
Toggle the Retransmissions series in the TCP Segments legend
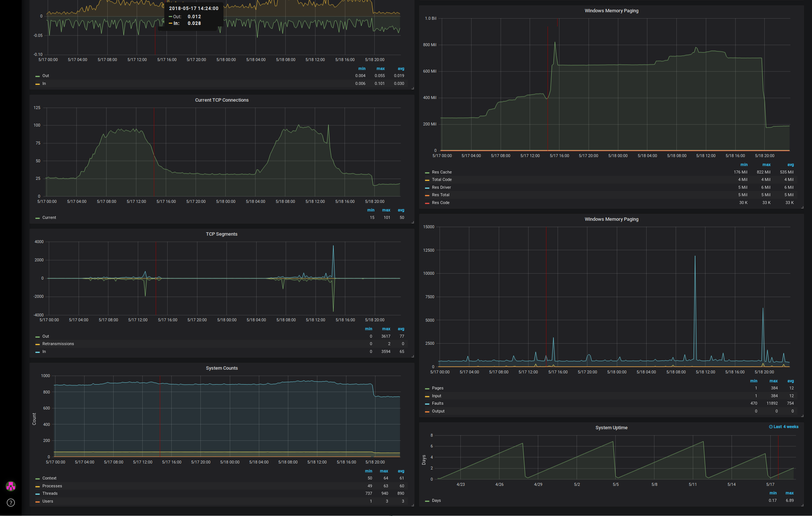[58, 344]
